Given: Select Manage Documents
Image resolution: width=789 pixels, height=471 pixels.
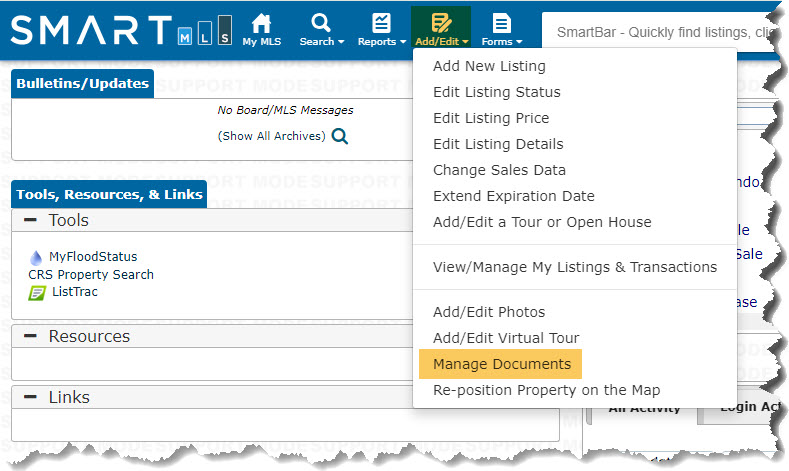Looking at the screenshot, I should [501, 364].
